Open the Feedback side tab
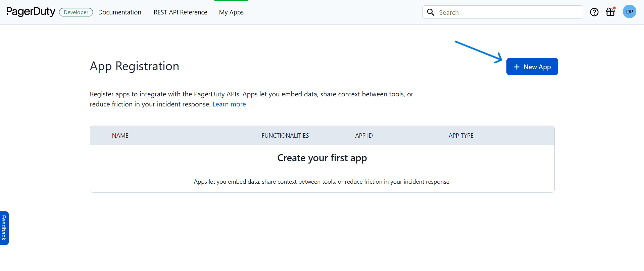Image resolution: width=644 pixels, height=271 pixels. [4, 228]
